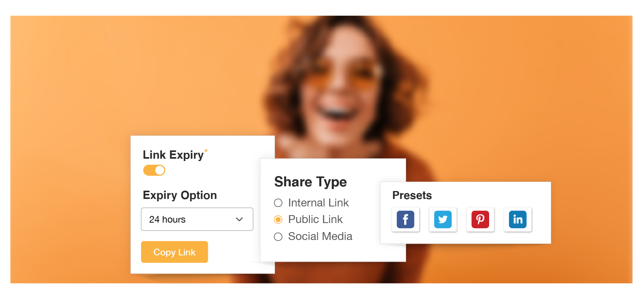Viewport: 644px width, 300px height.
Task: Click the Share Type heading
Action: 311,182
